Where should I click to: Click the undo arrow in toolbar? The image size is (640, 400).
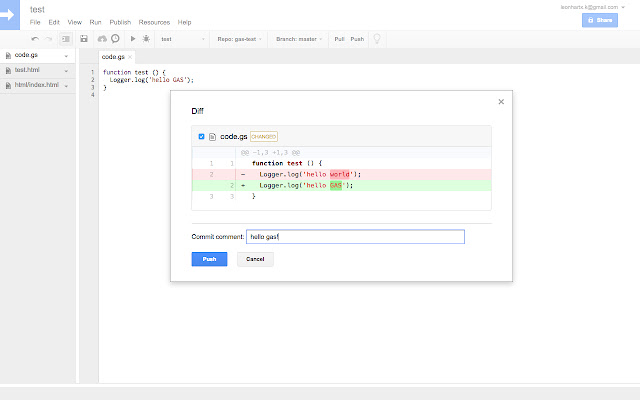point(35,39)
